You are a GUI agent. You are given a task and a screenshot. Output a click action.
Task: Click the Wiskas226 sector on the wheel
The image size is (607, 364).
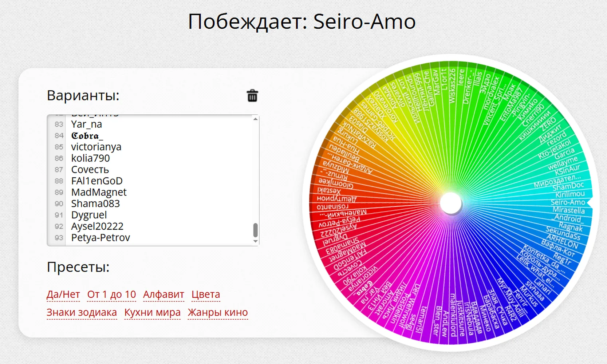pyautogui.click(x=452, y=86)
